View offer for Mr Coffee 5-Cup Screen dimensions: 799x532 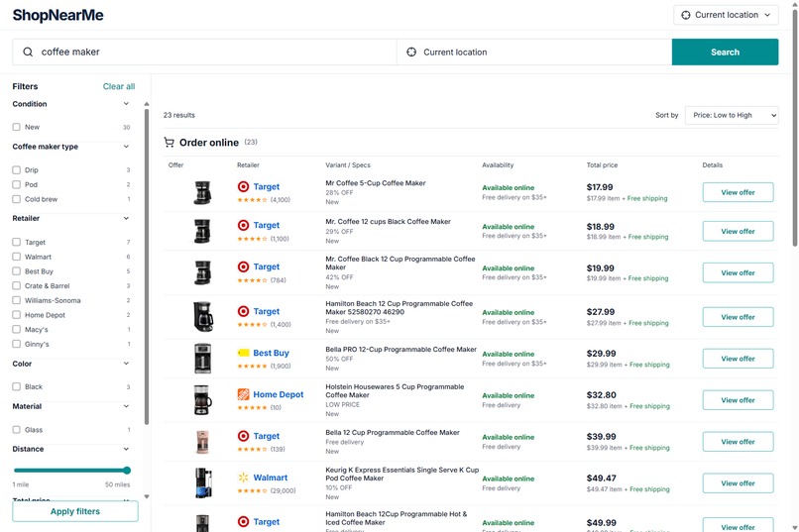(738, 192)
